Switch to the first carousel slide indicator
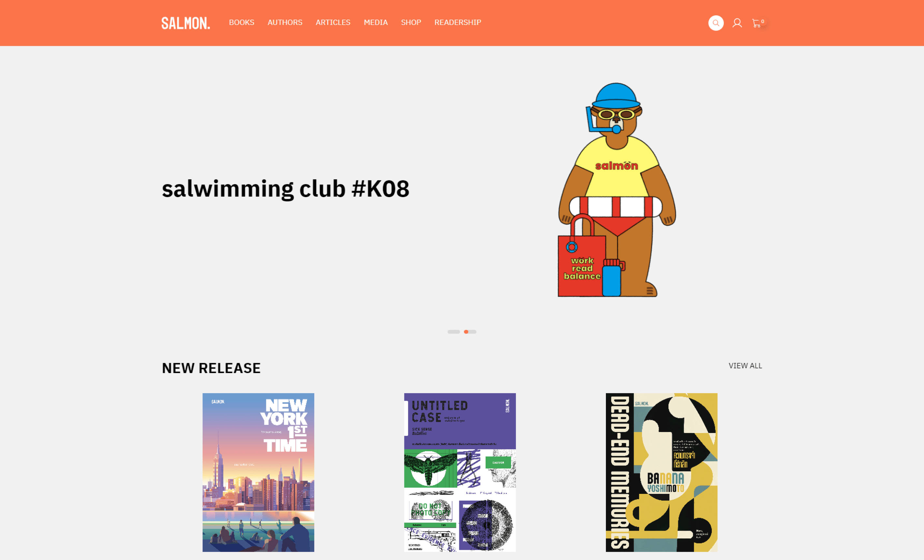This screenshot has height=560, width=924. 453,332
